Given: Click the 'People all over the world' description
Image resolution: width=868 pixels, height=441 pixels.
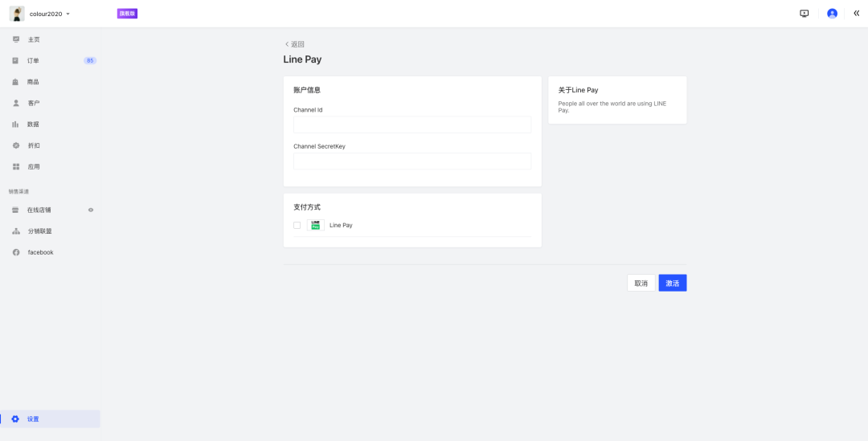Looking at the screenshot, I should (612, 107).
